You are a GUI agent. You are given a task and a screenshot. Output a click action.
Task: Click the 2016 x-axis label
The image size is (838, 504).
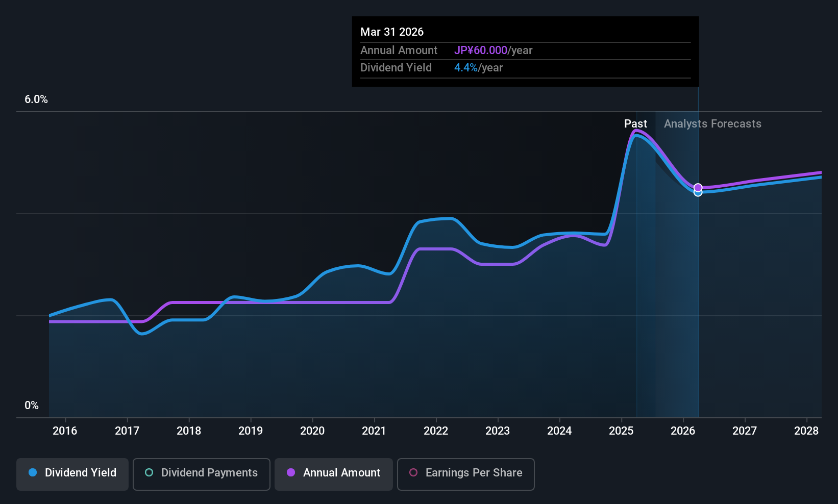65,431
